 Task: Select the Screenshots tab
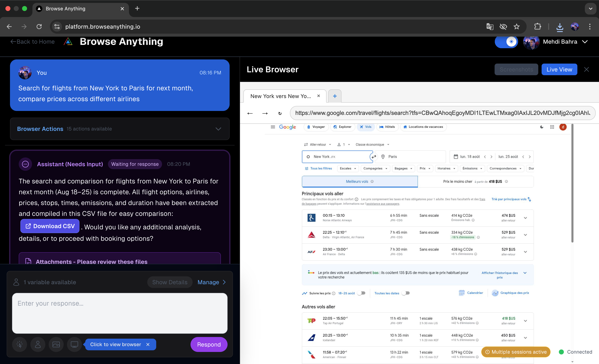tap(516, 69)
